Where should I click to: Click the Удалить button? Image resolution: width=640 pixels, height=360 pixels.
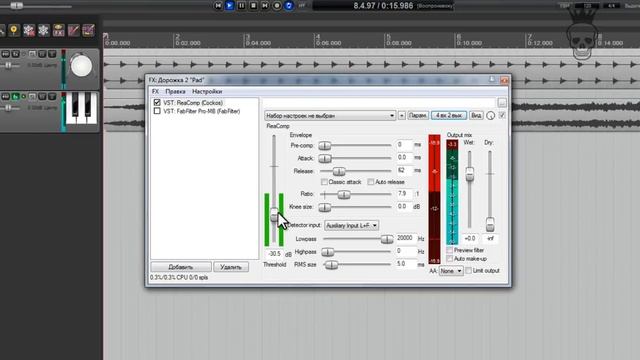(231, 267)
